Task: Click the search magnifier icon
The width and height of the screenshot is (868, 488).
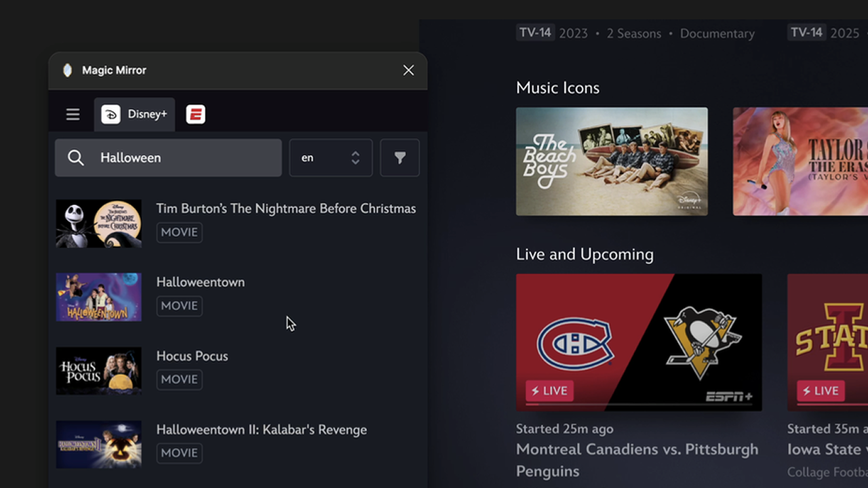Action: coord(76,158)
